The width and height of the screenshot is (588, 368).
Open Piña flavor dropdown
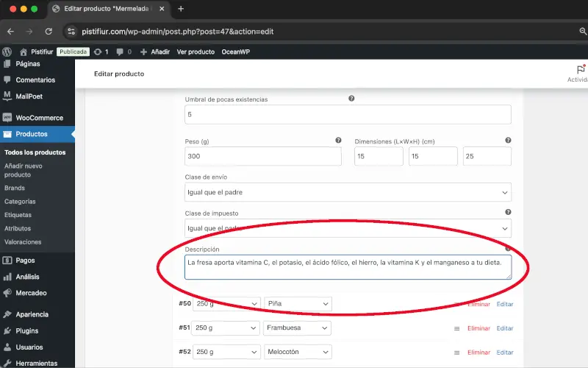298,304
